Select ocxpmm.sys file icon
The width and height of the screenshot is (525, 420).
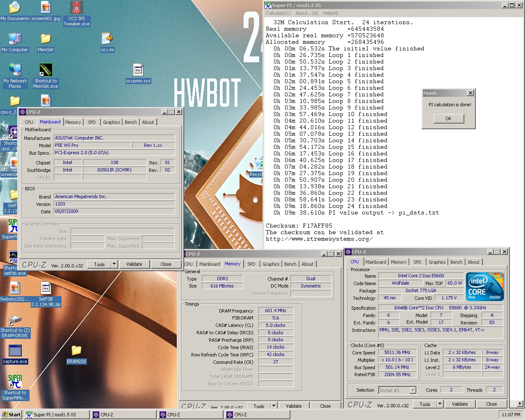pos(138,74)
